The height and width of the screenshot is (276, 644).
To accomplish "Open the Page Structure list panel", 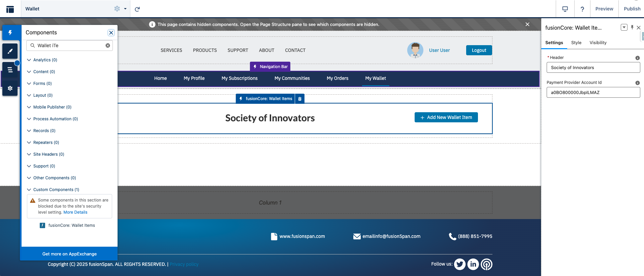I will [10, 70].
